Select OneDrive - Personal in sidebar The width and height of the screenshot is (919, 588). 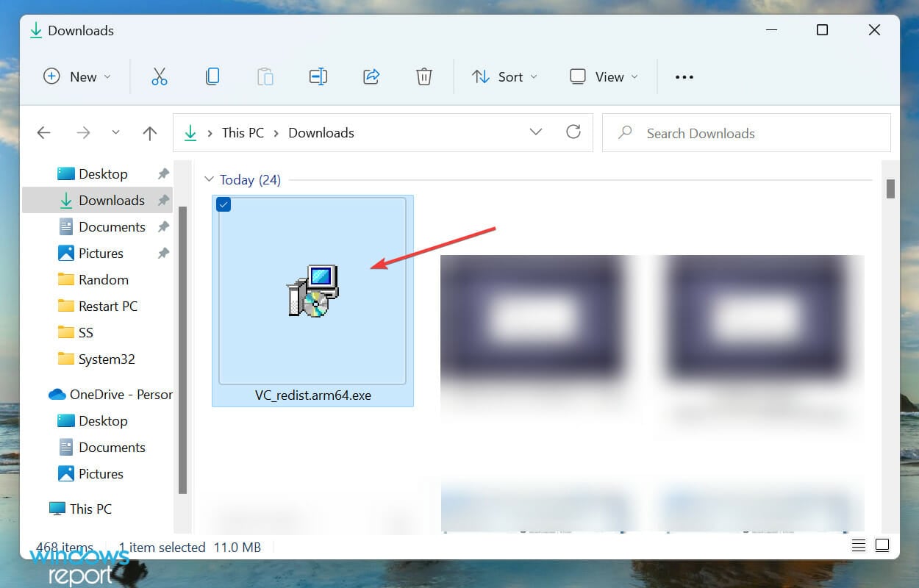(x=110, y=394)
